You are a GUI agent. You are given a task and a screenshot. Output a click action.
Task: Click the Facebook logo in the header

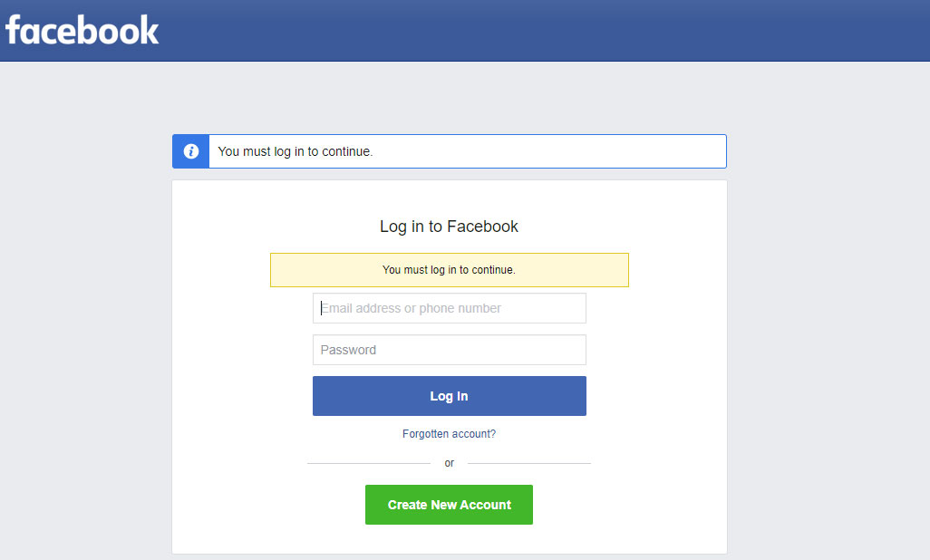(82, 30)
